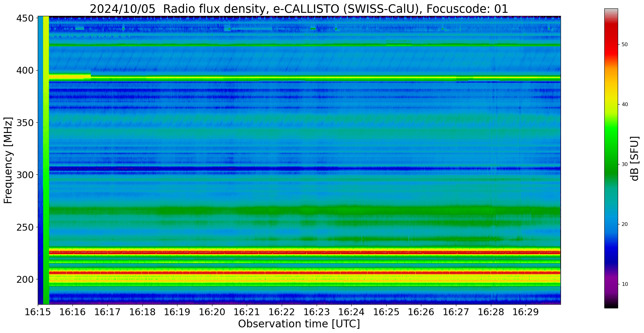The height and width of the screenshot is (333, 644).
Task: Click the 16:23 time tick label
Action: tap(317, 312)
